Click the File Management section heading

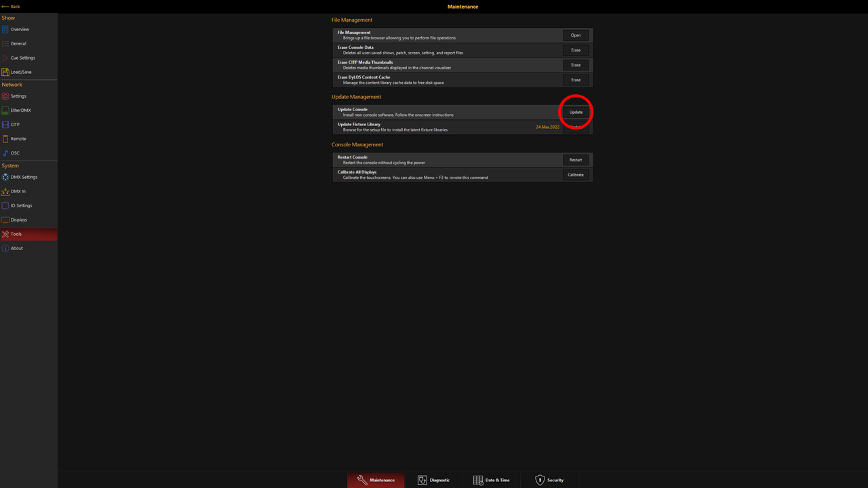[x=352, y=20]
